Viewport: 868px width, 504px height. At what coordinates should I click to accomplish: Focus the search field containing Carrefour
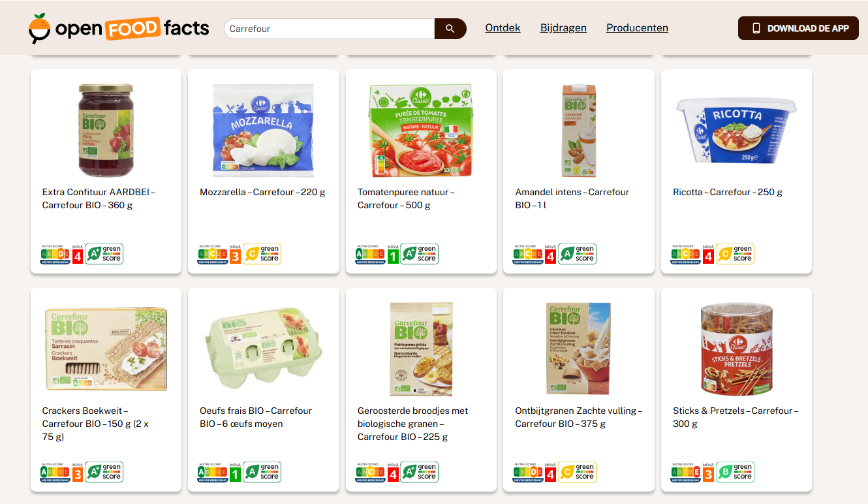(330, 29)
